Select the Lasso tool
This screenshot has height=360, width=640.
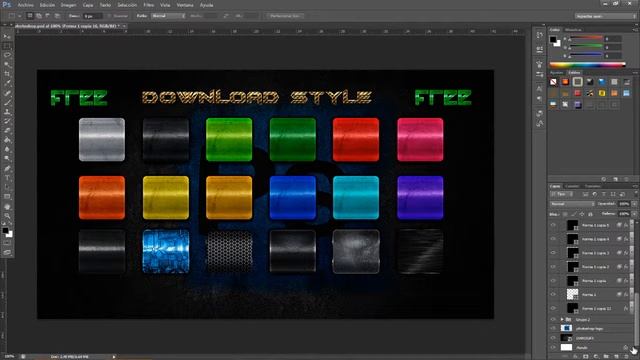pyautogui.click(x=7, y=55)
